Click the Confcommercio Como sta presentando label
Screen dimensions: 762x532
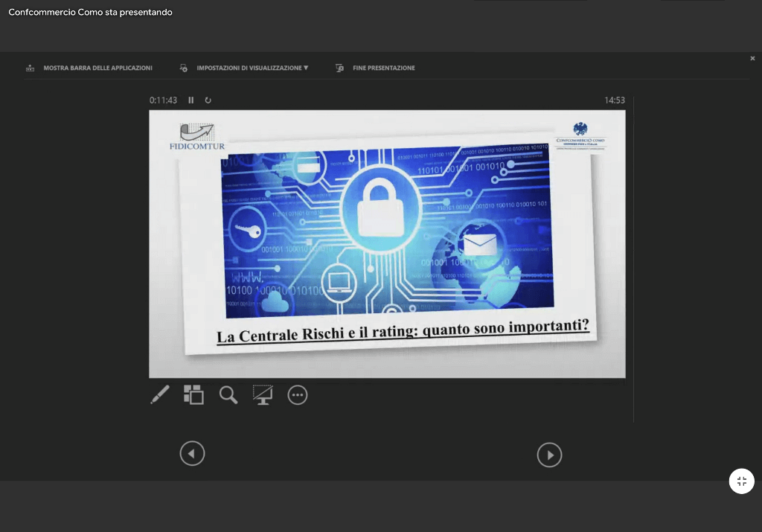[90, 13]
